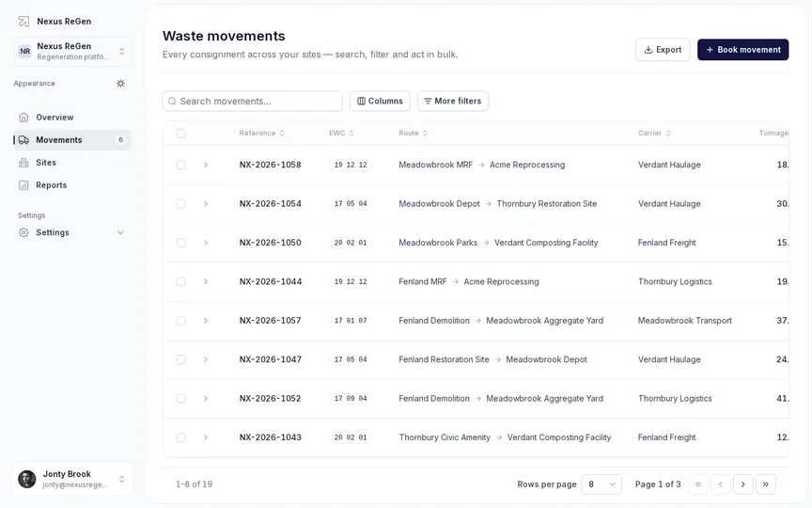Sort by the Carrier column

[x=654, y=134]
